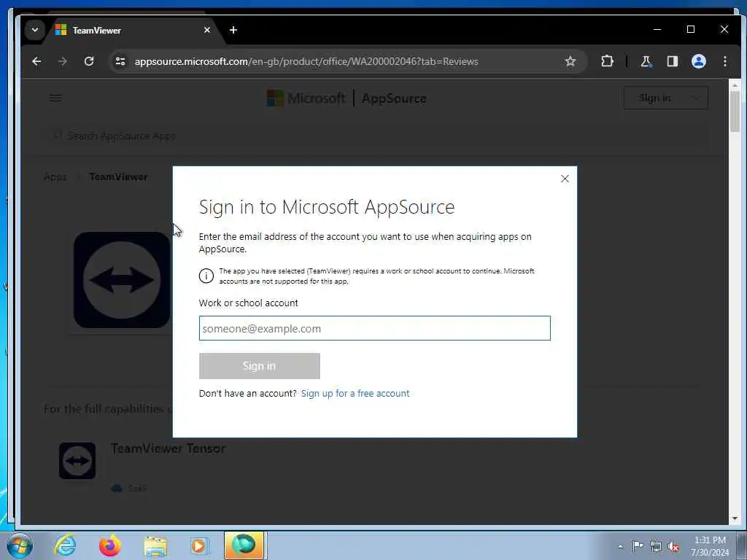This screenshot has height=560, width=747.
Task: Bookmark this page with the star icon
Action: (570, 61)
